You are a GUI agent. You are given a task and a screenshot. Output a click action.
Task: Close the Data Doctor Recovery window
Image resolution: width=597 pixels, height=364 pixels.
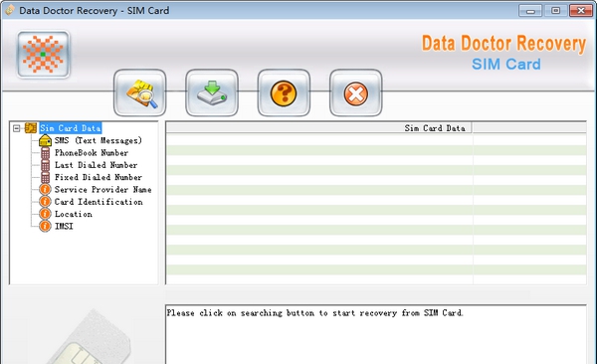(x=581, y=10)
